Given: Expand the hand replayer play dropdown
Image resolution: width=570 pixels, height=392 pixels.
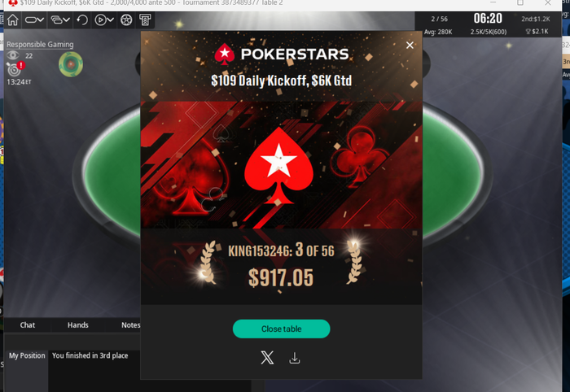Looking at the screenshot, I should [104, 20].
